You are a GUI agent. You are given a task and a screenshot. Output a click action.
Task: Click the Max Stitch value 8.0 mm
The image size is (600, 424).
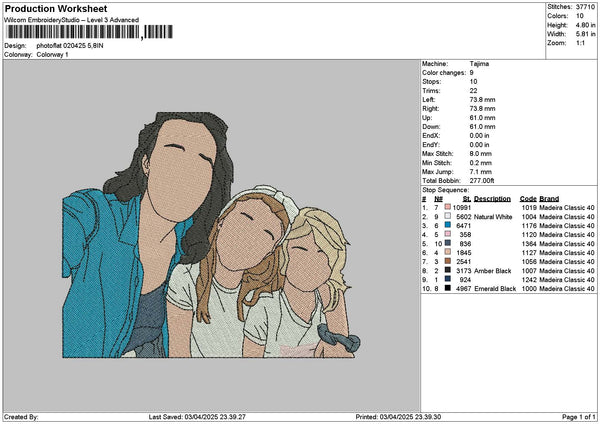click(x=481, y=154)
